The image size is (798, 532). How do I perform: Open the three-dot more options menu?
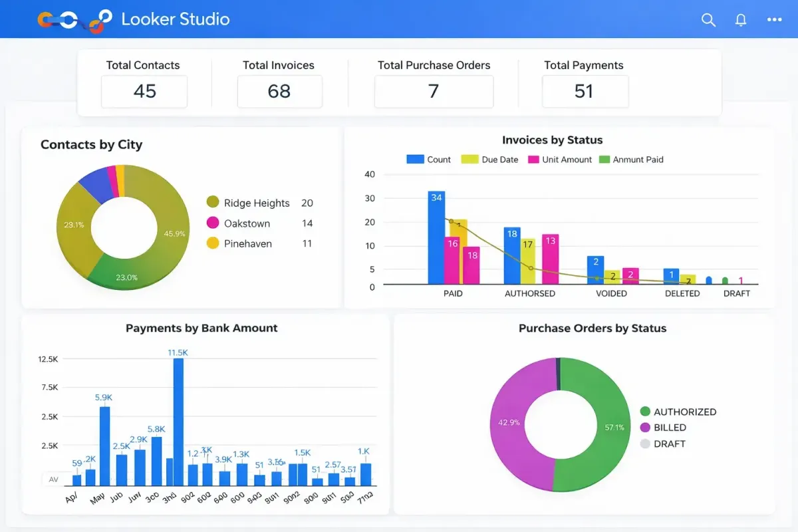click(x=774, y=20)
